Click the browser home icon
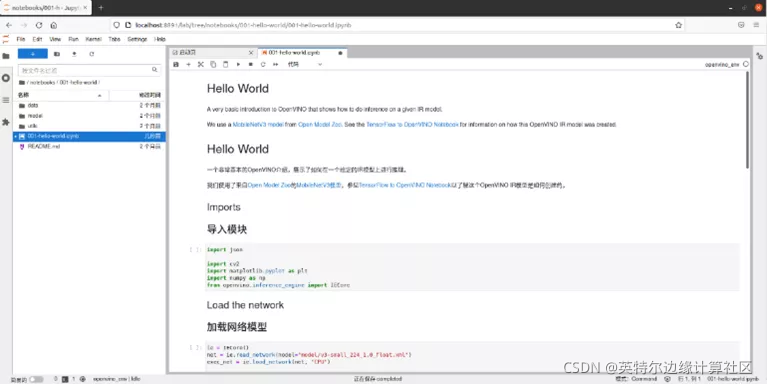This screenshot has height=384, width=767. pos(54,25)
